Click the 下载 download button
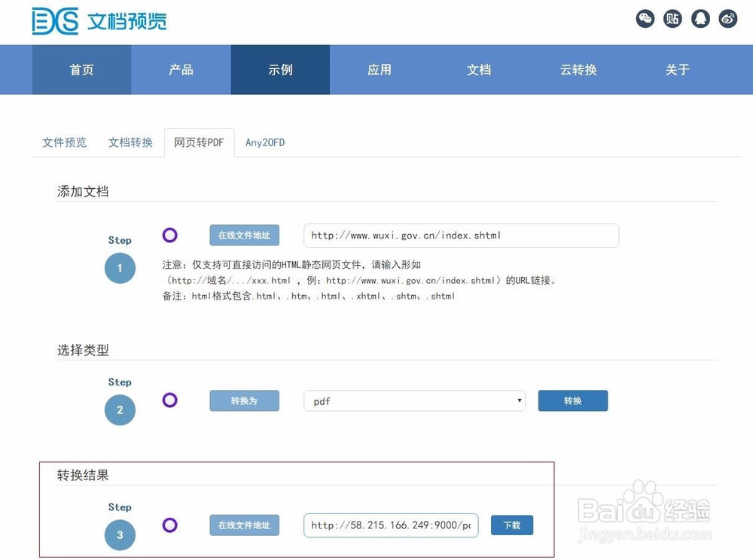 click(512, 525)
